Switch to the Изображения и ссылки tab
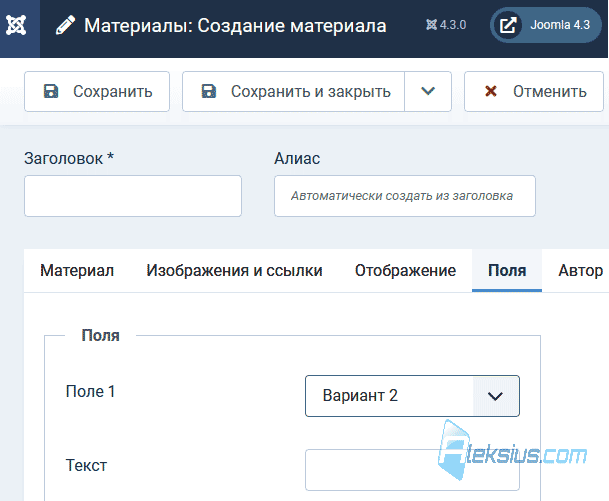This screenshot has height=501, width=609. point(234,271)
